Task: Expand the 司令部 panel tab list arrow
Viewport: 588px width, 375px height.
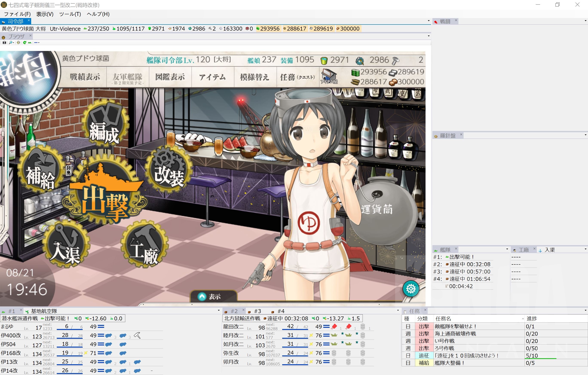Action: tap(429, 21)
